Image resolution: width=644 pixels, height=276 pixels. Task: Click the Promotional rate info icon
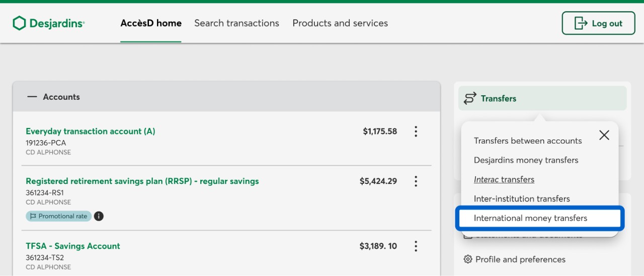(99, 216)
